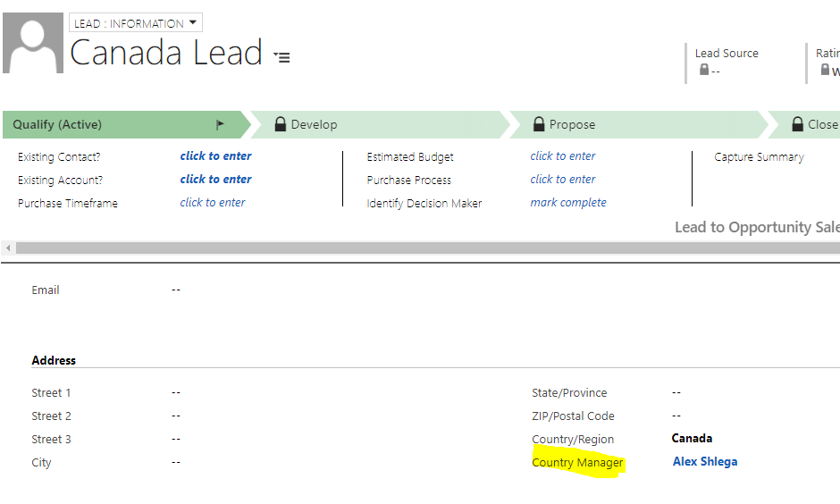Click to enter Existing Account value
Image resolution: width=840 pixels, height=504 pixels.
(215, 179)
